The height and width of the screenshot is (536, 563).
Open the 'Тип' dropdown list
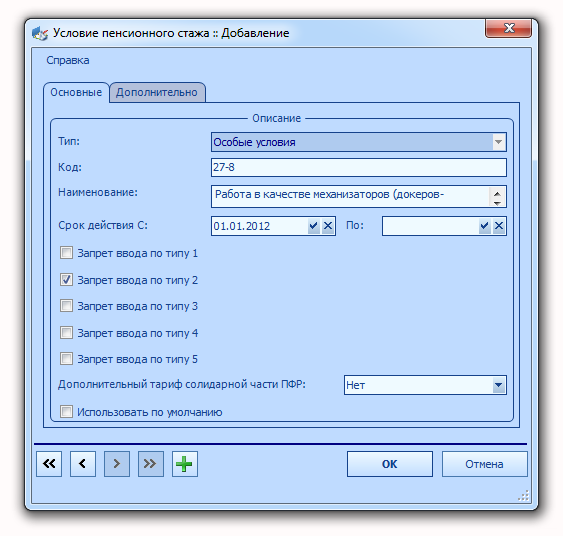498,142
